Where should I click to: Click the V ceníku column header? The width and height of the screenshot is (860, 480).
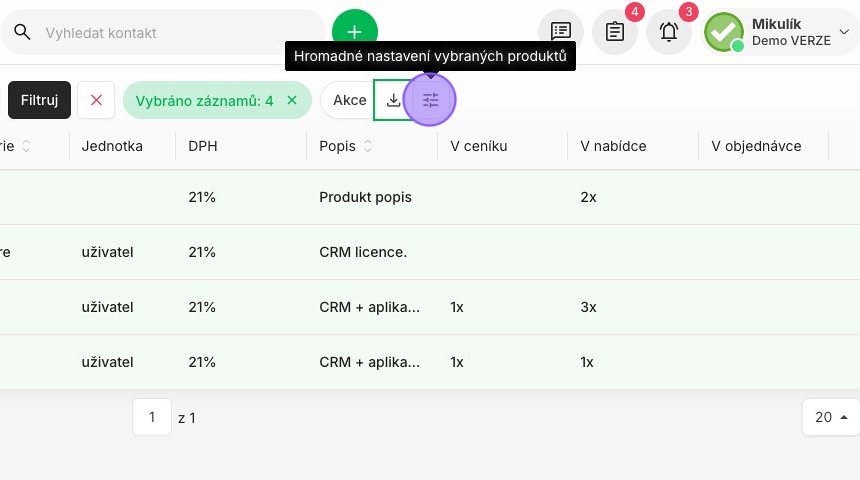tap(478, 146)
